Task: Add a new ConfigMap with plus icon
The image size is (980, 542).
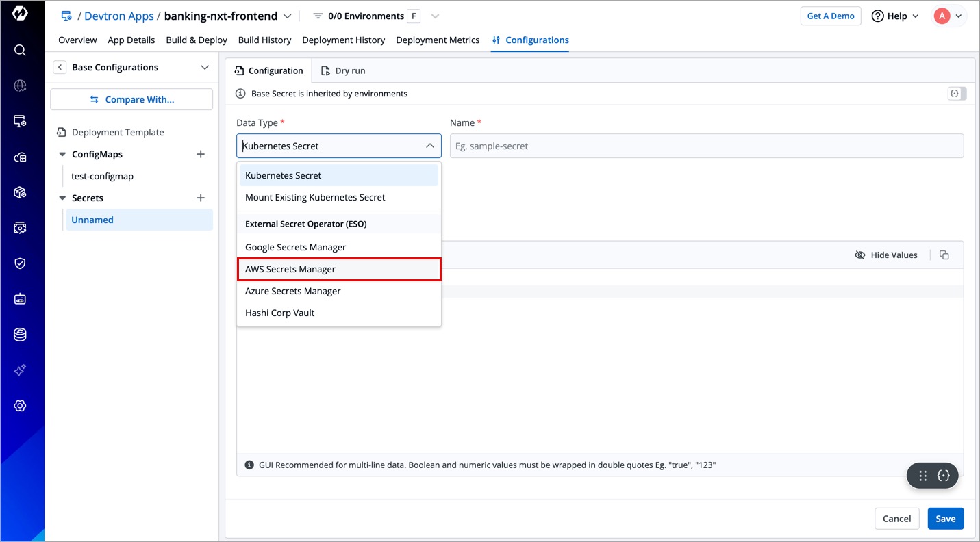Action: tap(201, 155)
